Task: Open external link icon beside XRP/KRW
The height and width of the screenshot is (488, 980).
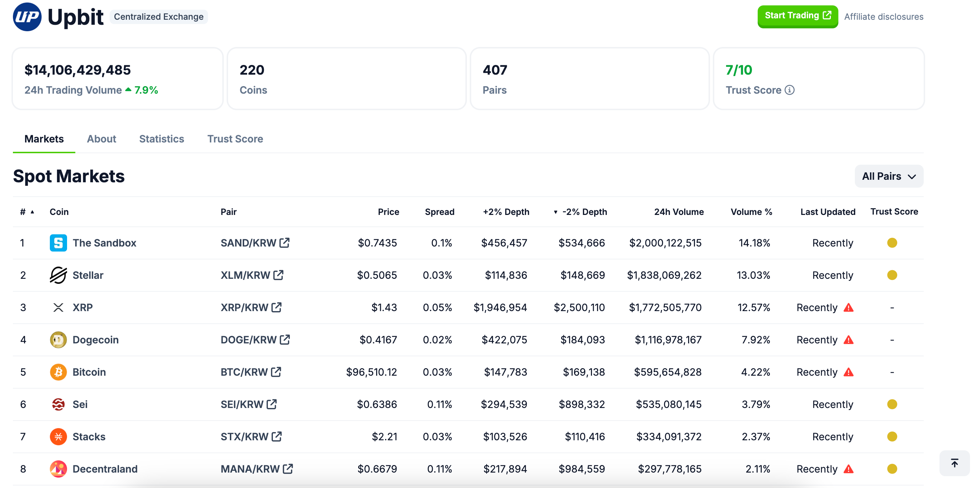Action: [x=276, y=307]
